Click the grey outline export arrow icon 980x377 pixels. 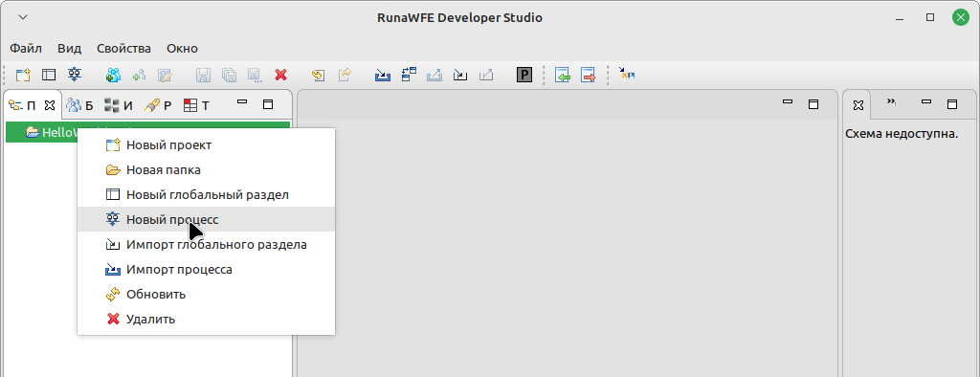[x=485, y=75]
